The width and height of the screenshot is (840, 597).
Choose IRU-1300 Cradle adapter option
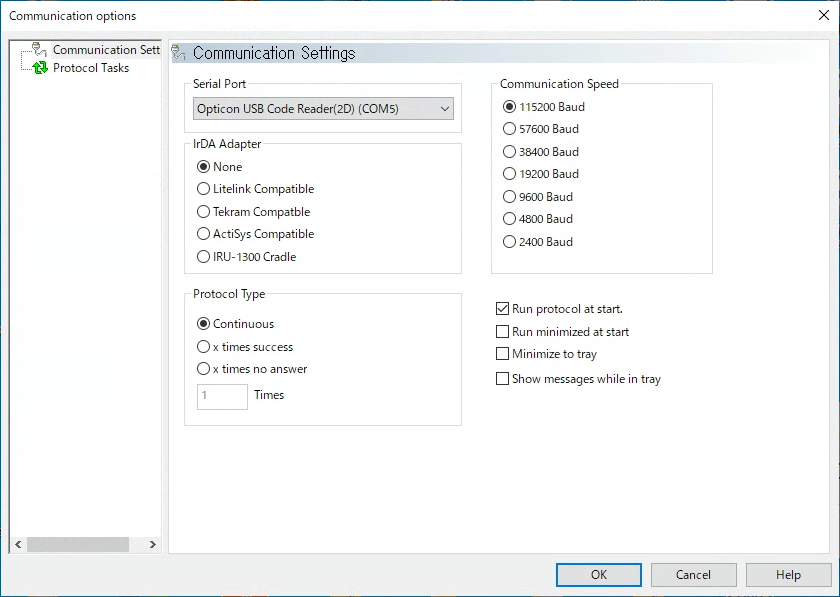246,257
